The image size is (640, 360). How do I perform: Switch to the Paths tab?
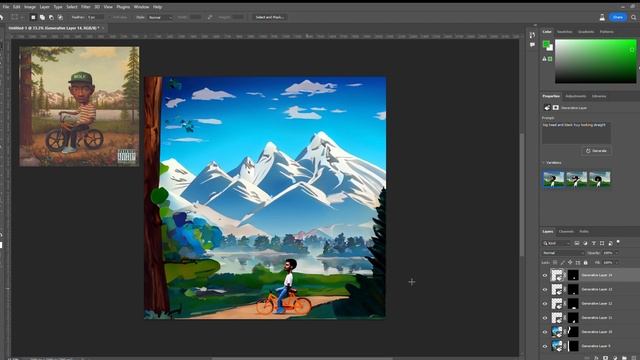tap(584, 231)
